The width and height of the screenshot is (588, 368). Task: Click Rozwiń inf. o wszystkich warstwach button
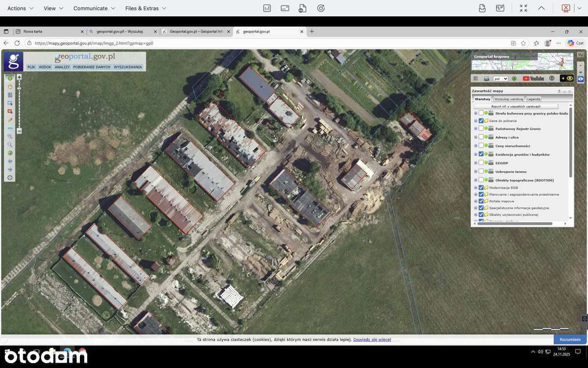[x=516, y=106]
